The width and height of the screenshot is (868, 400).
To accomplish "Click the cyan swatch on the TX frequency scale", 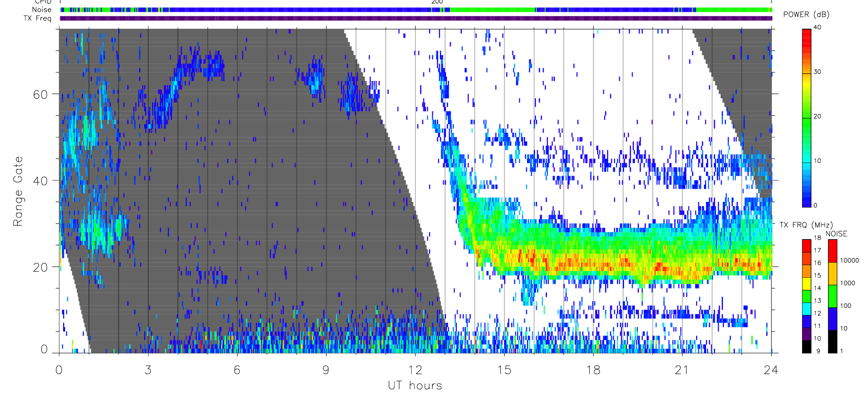I will point(807,309).
